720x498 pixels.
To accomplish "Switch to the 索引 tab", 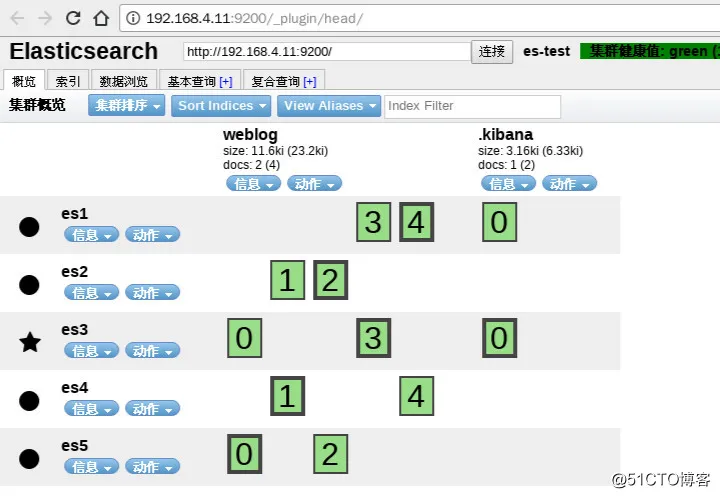I will pyautogui.click(x=68, y=81).
